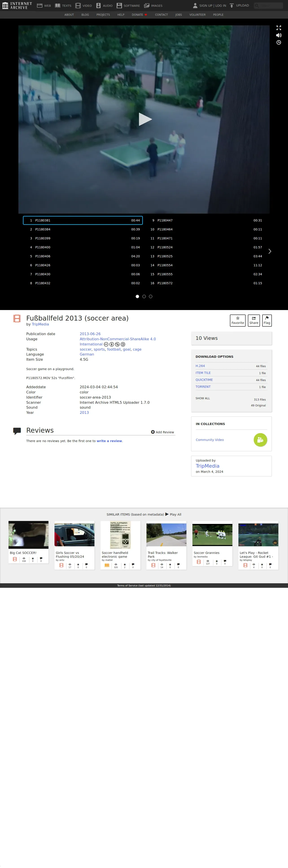Select the second playlist page dot
The width and height of the screenshot is (288, 868).
pos(144,297)
